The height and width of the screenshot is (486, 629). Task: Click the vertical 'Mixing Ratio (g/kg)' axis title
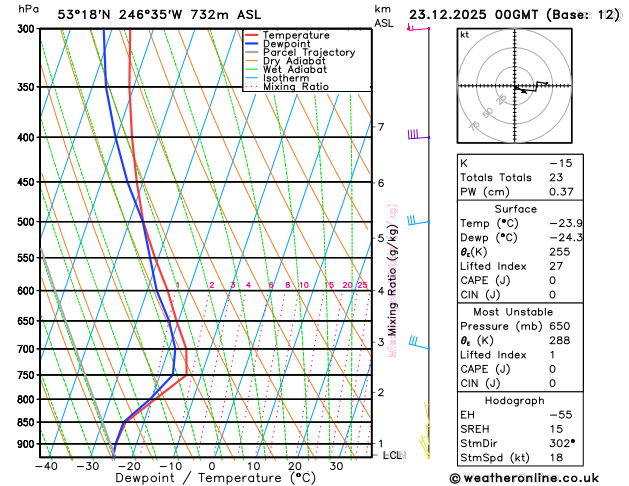tap(392, 280)
